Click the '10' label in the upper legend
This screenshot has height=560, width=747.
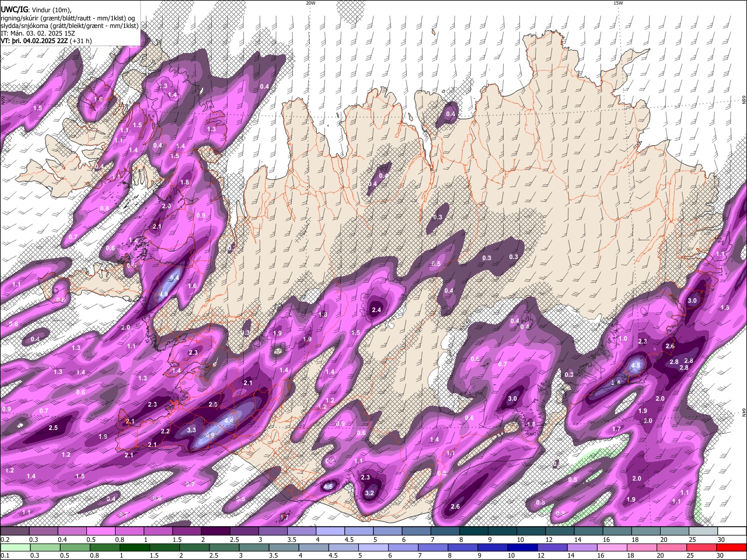(520, 540)
